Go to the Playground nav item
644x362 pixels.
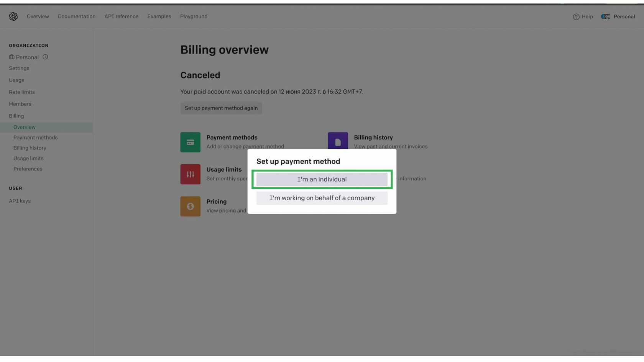194,16
